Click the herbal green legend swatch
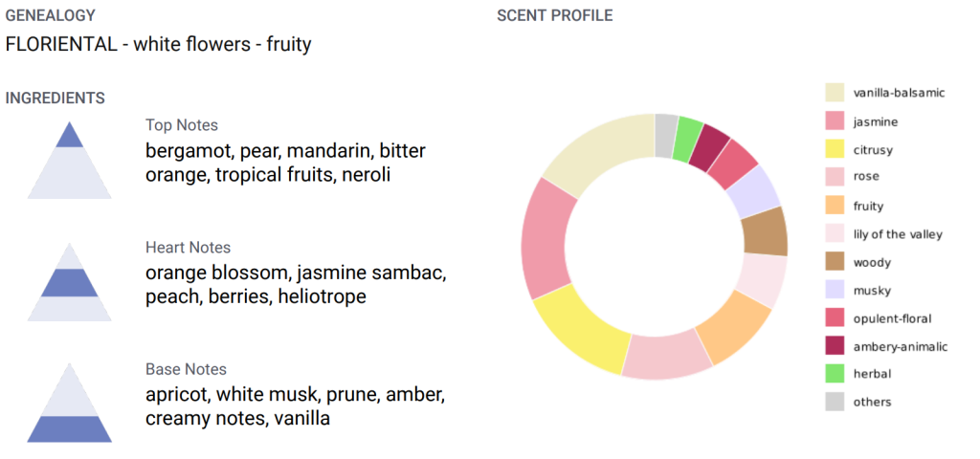The image size is (980, 459). (x=835, y=374)
